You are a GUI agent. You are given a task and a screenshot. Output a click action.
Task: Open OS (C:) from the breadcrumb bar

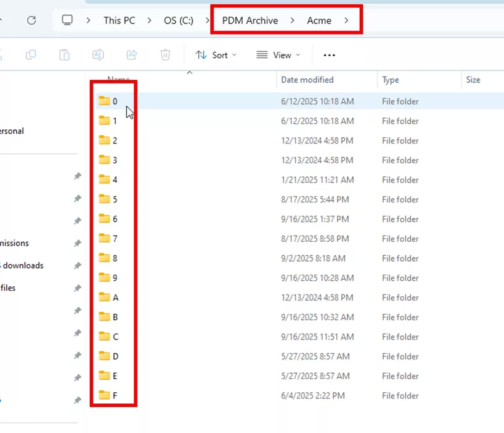coord(178,20)
